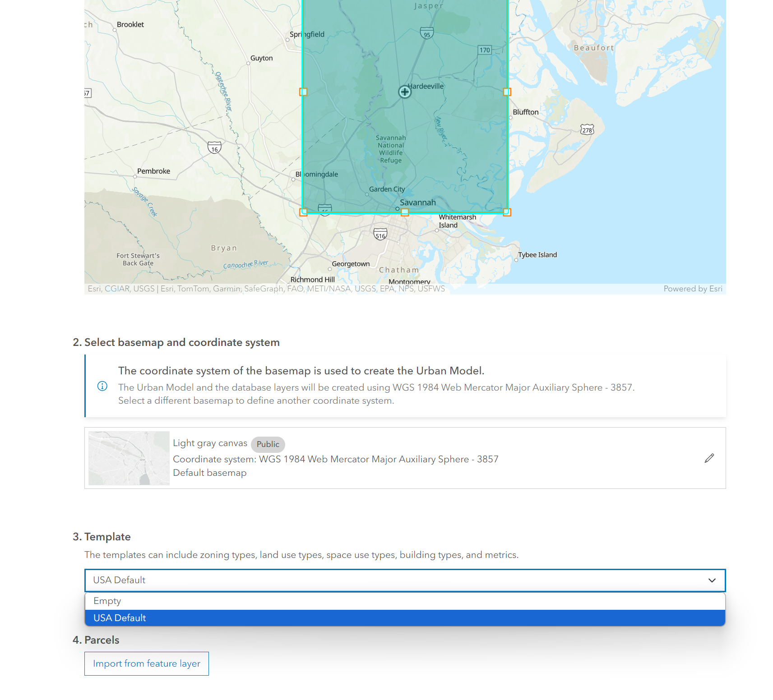Image resolution: width=773 pixels, height=700 pixels.
Task: Click the 170 route shield near Hardeeville
Action: 484,50
